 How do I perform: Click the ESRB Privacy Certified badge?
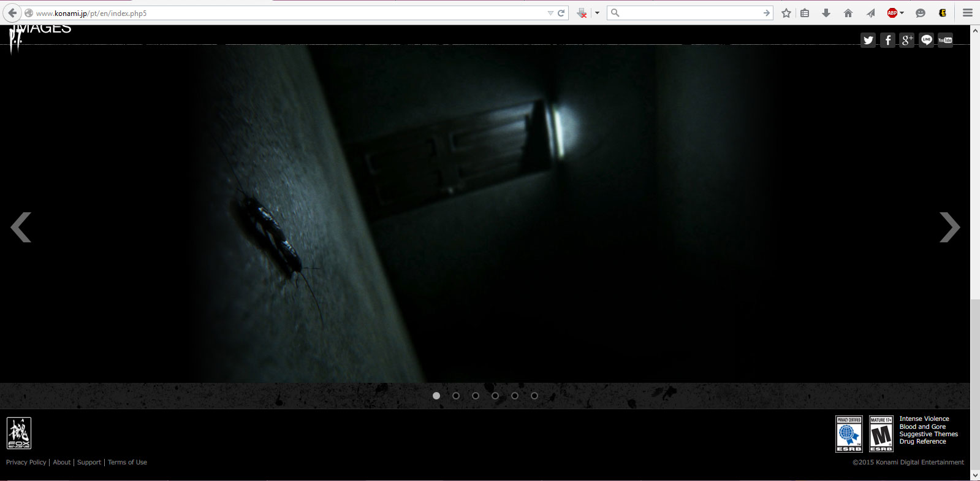pyautogui.click(x=849, y=434)
